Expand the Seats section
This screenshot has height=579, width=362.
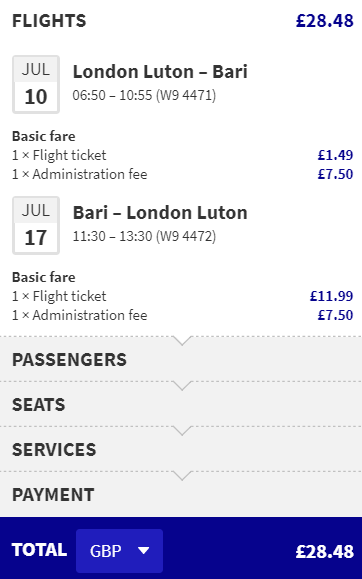click(x=181, y=404)
